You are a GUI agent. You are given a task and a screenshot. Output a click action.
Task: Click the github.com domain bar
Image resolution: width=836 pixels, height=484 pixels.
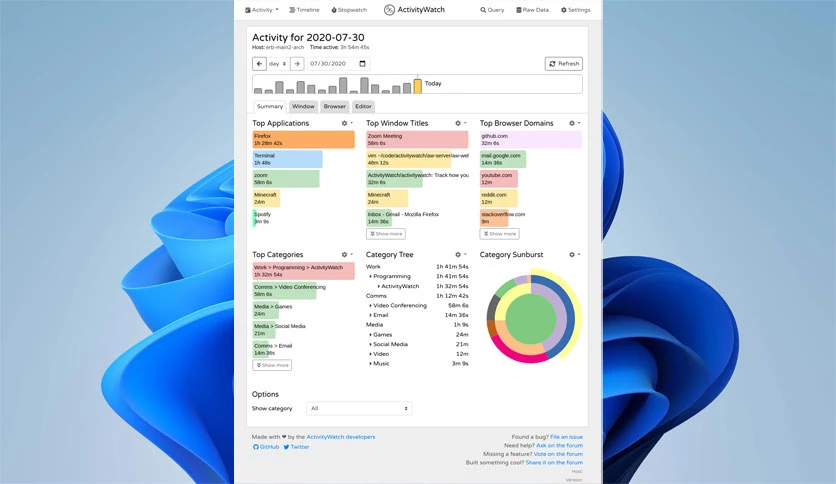click(x=530, y=140)
